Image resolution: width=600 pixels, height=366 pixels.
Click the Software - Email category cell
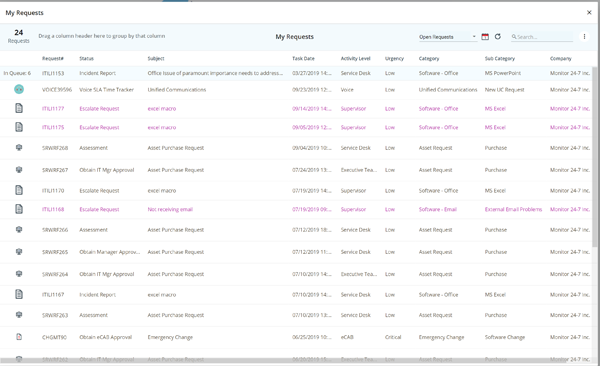pos(438,209)
